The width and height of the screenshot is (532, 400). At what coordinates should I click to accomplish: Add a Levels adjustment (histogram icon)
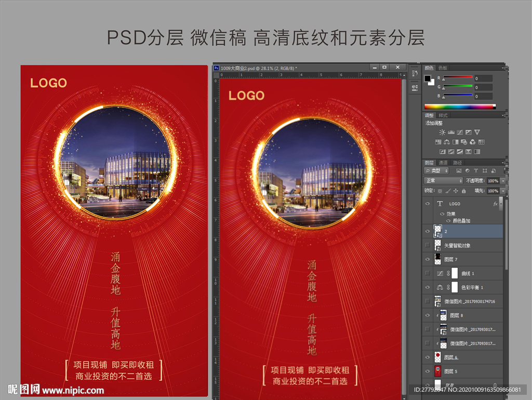[x=451, y=132]
